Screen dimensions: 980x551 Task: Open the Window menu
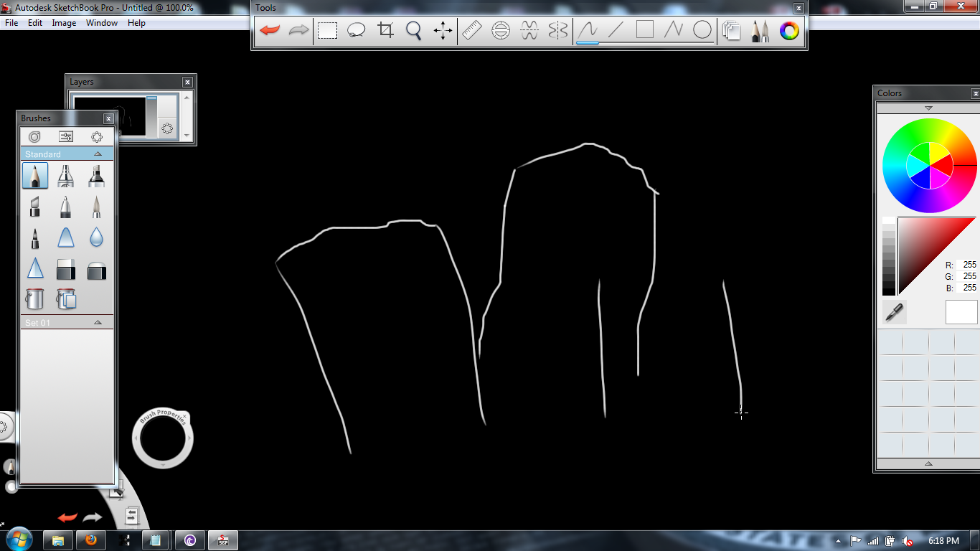[x=102, y=23]
